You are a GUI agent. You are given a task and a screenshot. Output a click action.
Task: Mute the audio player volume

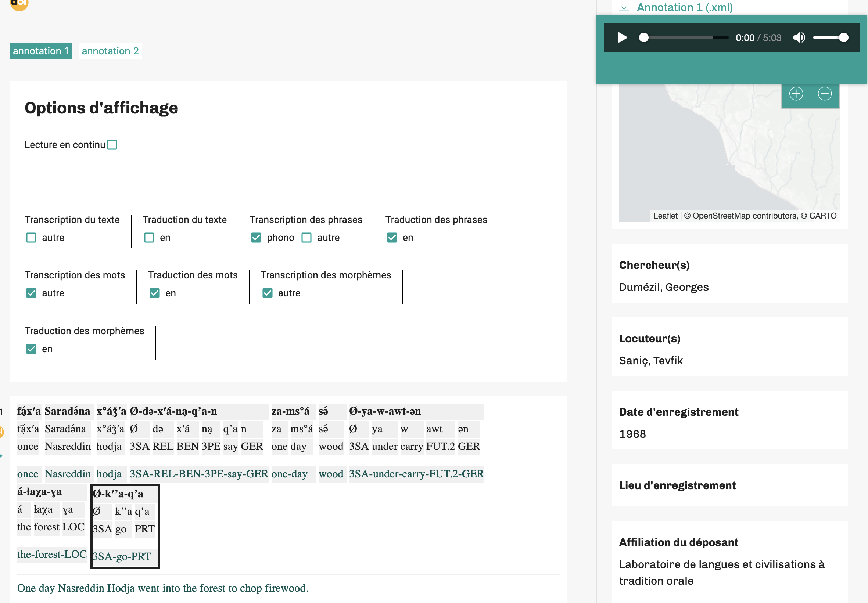click(x=799, y=38)
